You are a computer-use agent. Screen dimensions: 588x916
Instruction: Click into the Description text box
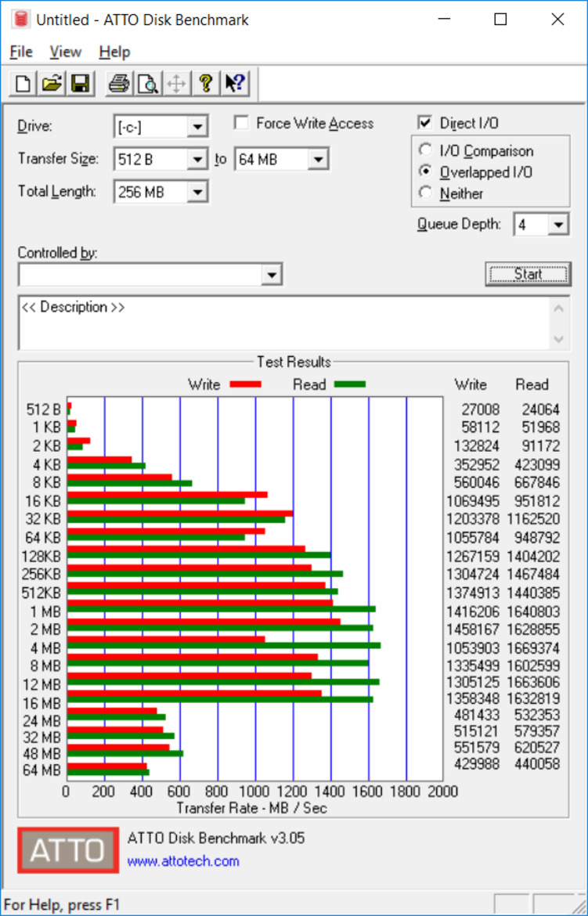click(284, 323)
